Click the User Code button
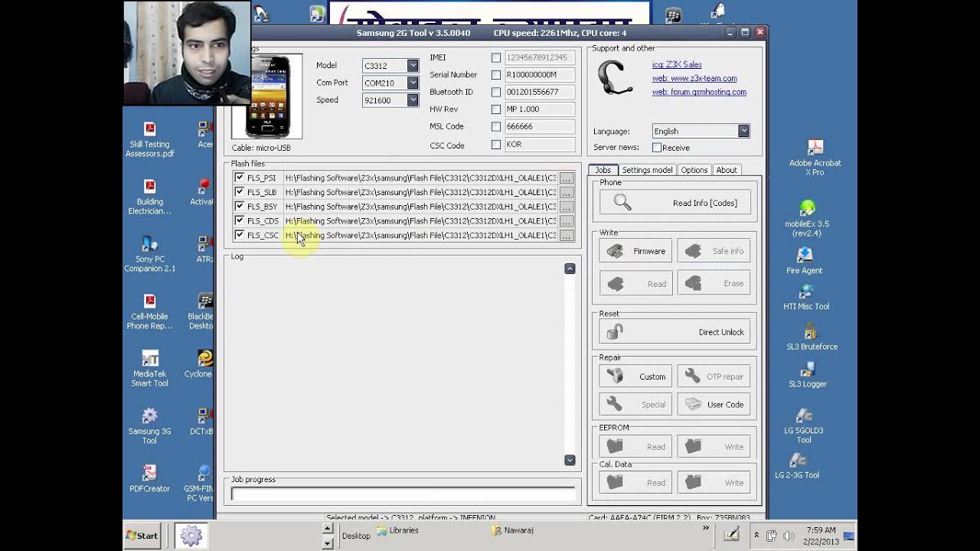Screen dimensions: 980x551 click(x=714, y=405)
